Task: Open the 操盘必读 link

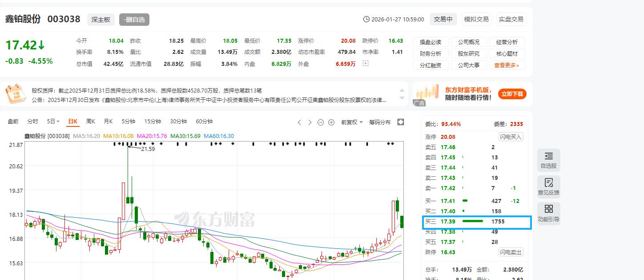Action: [x=431, y=42]
